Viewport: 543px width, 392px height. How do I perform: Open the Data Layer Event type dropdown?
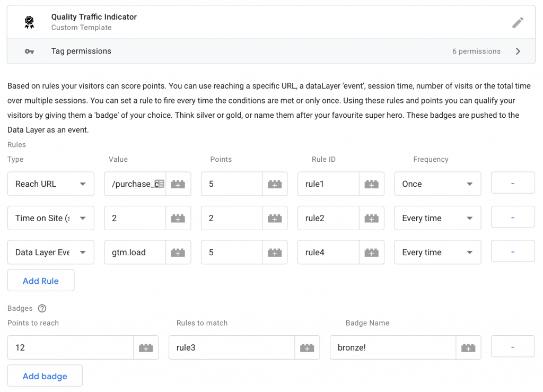[51, 252]
